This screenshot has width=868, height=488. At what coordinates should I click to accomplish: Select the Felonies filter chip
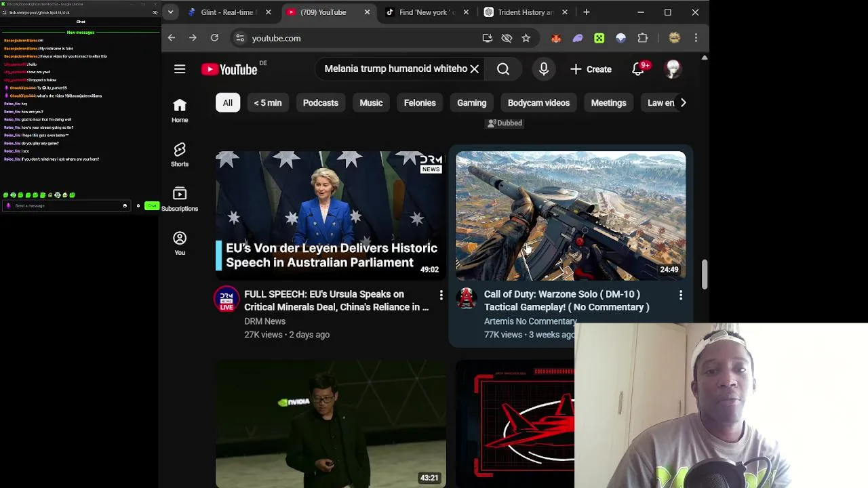[x=420, y=102]
